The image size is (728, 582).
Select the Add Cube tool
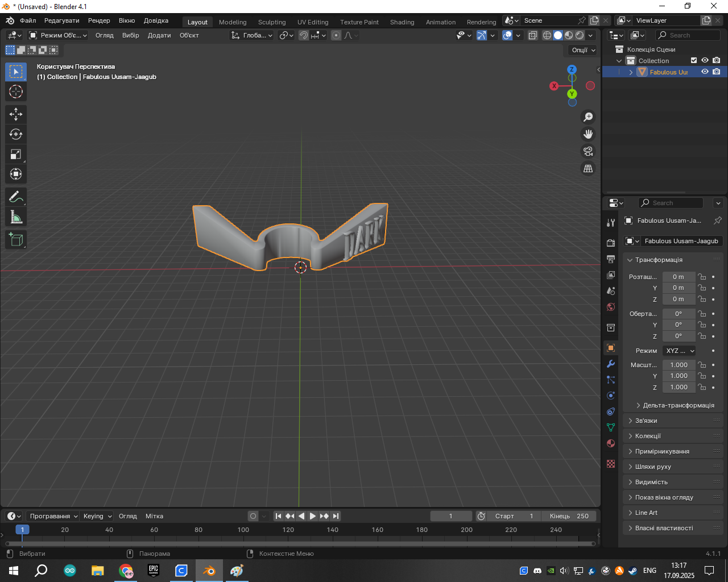[x=16, y=240]
